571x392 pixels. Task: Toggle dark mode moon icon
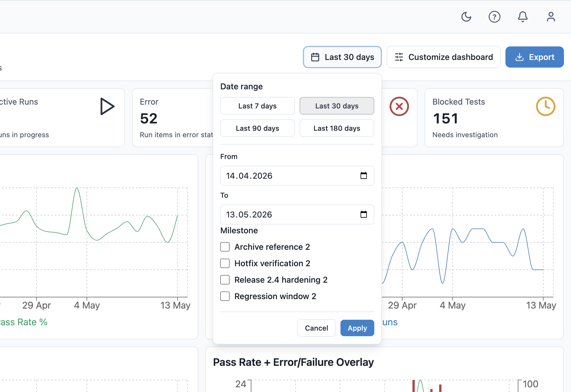click(466, 17)
